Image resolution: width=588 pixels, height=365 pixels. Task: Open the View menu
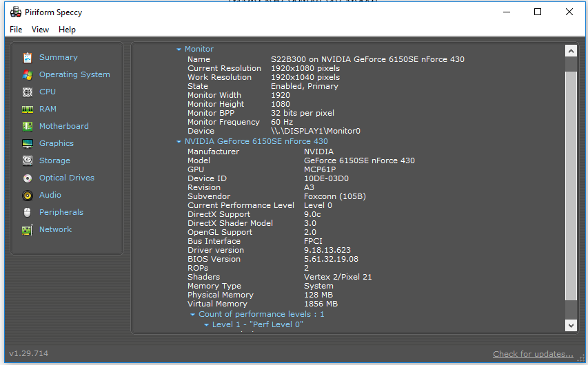pyautogui.click(x=40, y=30)
